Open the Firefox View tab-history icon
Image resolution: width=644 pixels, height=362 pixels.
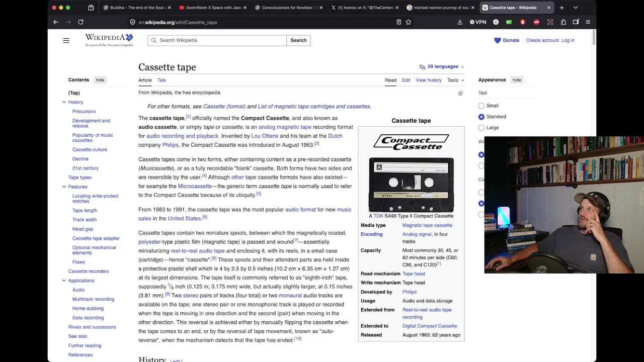coord(91,8)
